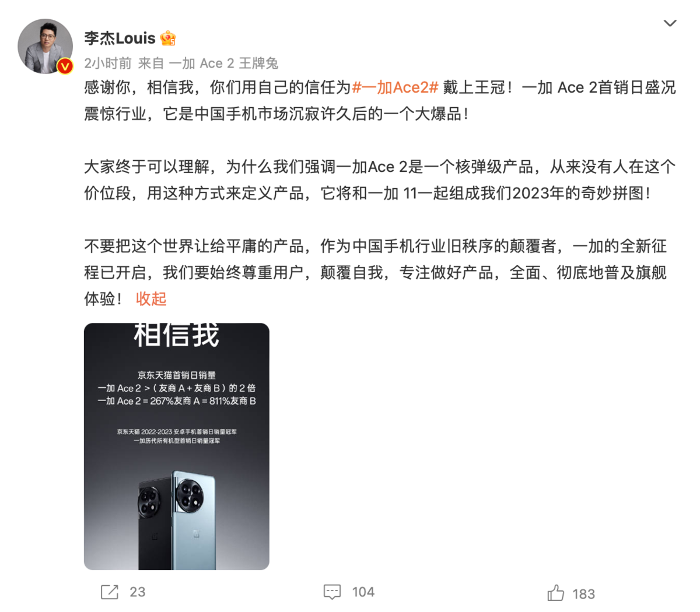
Task: Collapse post text with 收起
Action: (151, 299)
